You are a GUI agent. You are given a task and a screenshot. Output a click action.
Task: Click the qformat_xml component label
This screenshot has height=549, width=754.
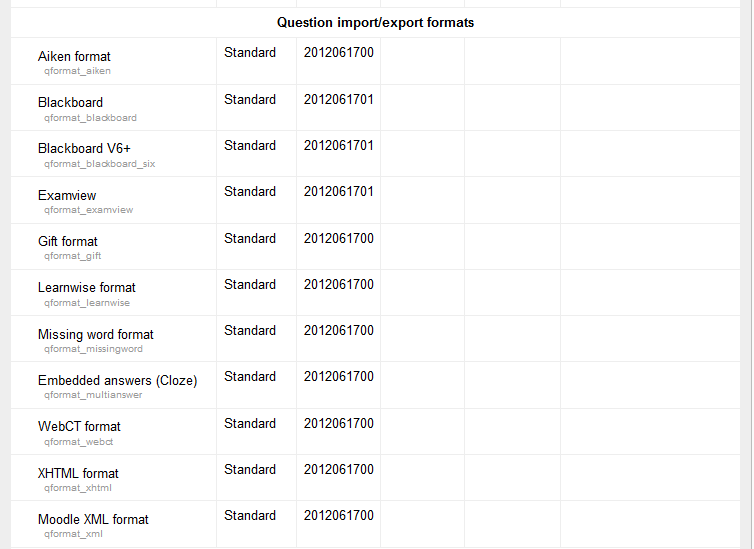click(73, 534)
